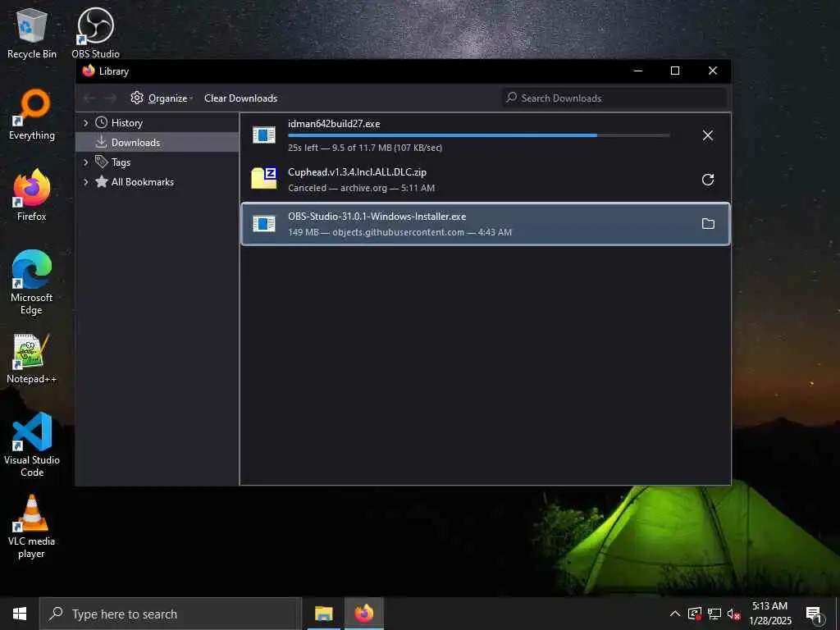Click the Library back arrow
840x630 pixels.
(89, 98)
